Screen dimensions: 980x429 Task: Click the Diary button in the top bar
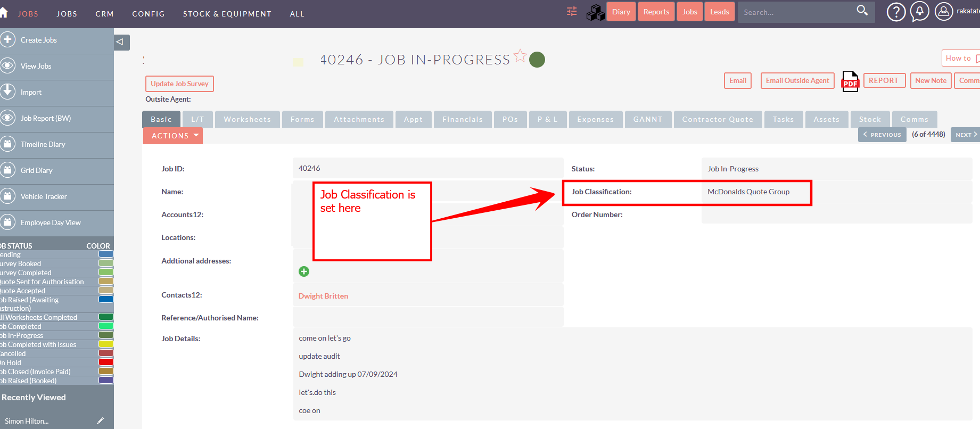pos(621,12)
